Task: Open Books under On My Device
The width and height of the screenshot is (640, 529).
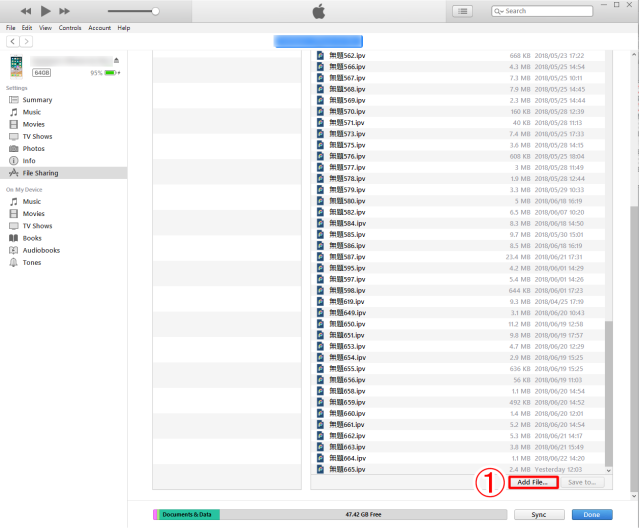Action: tap(32, 238)
